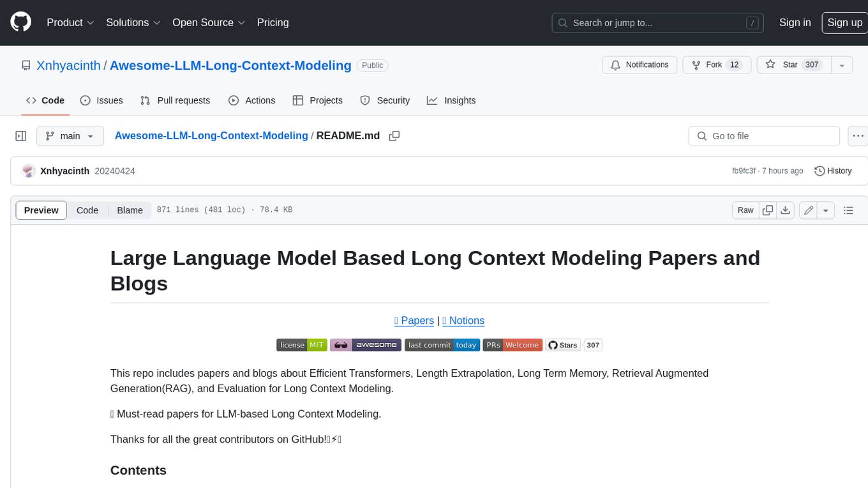Switch to the Issues tab
Screen dimensions: 868x488
(101, 100)
